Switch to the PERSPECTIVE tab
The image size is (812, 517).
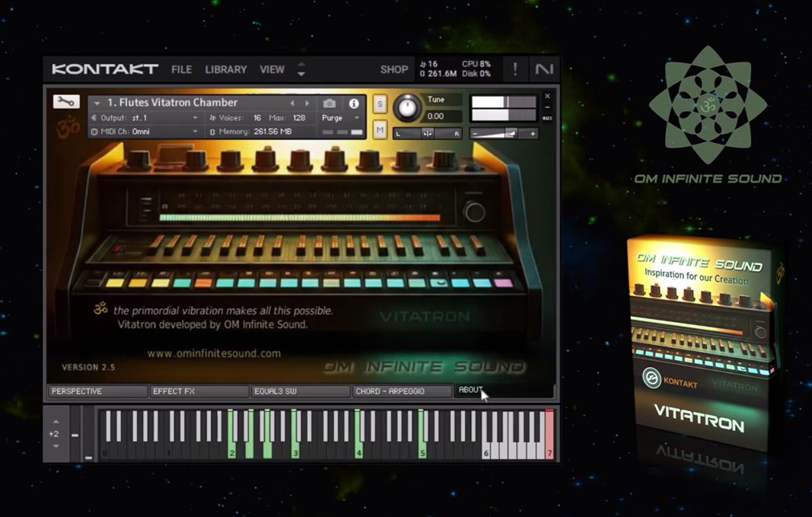[x=97, y=391]
